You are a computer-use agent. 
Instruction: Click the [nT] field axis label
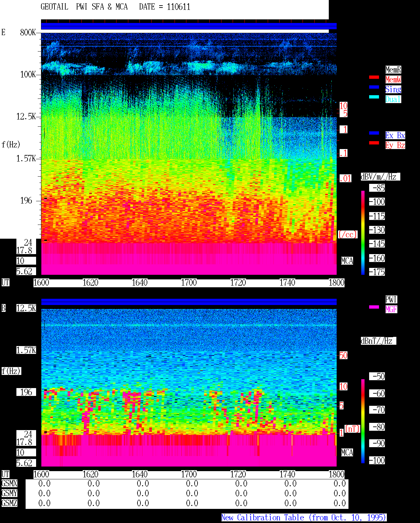coord(352,429)
